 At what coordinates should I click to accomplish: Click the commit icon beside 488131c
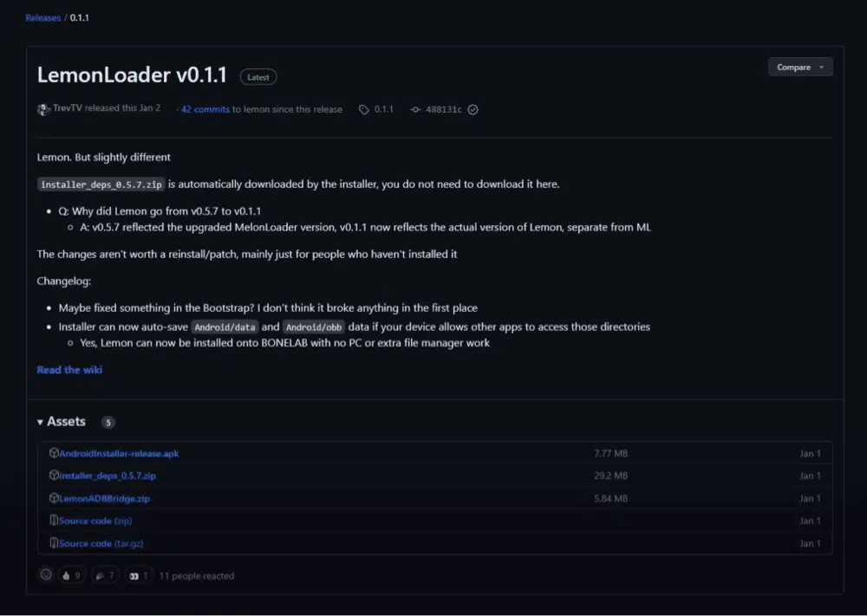[x=415, y=109]
